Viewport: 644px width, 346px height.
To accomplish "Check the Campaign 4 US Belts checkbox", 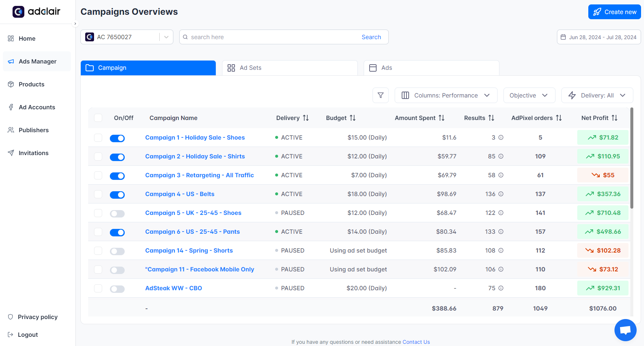I will tap(98, 194).
